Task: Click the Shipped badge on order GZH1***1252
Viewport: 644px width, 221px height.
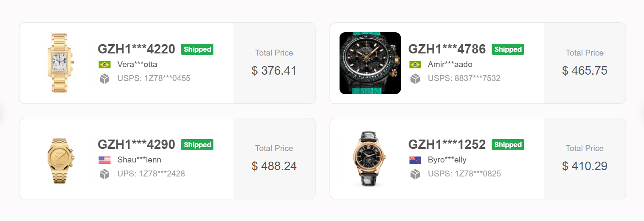Action: point(508,145)
